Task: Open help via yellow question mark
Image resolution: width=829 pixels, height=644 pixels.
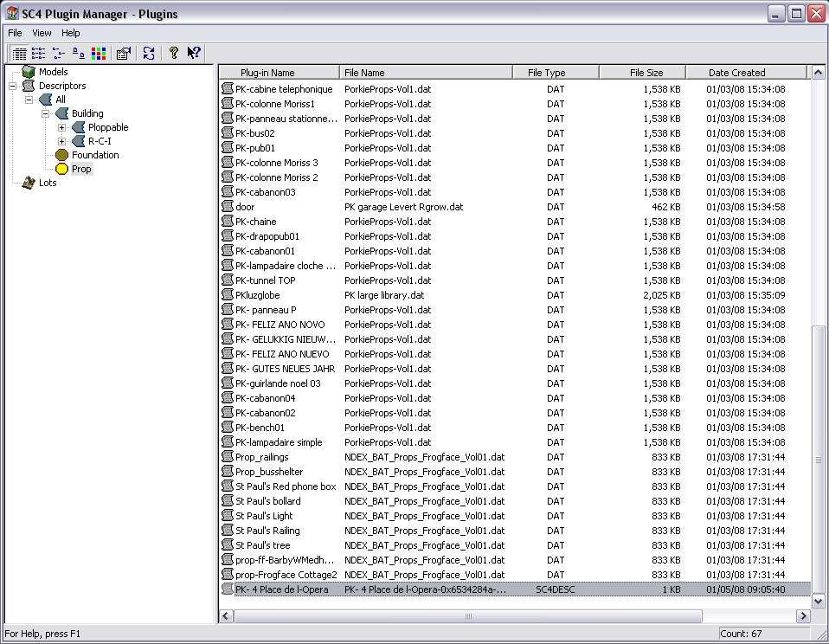Action: click(x=173, y=53)
